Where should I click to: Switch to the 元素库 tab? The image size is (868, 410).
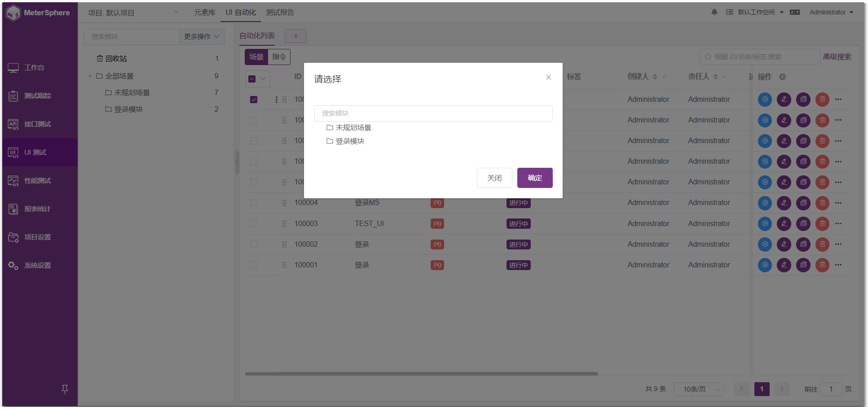click(205, 13)
